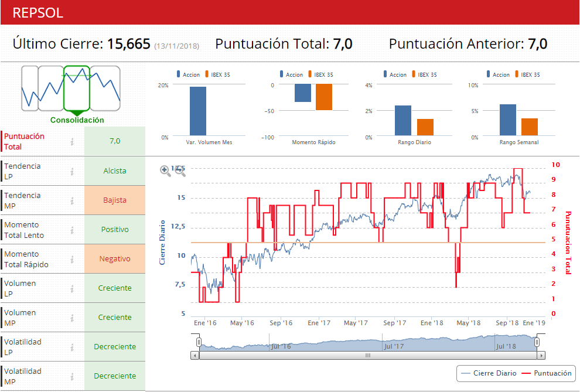The width and height of the screenshot is (580, 392).
Task: Toggle Accion series in Rango Diario legend
Action: coord(395,74)
